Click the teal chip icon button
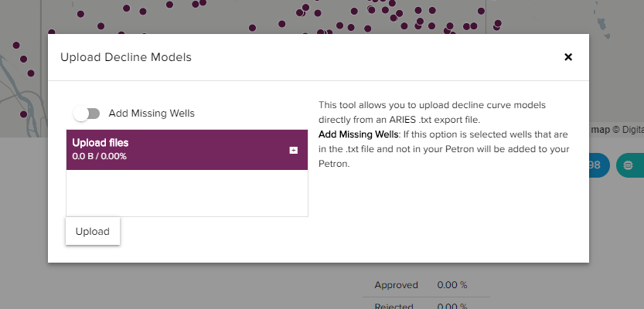This screenshot has width=644, height=309. click(629, 165)
